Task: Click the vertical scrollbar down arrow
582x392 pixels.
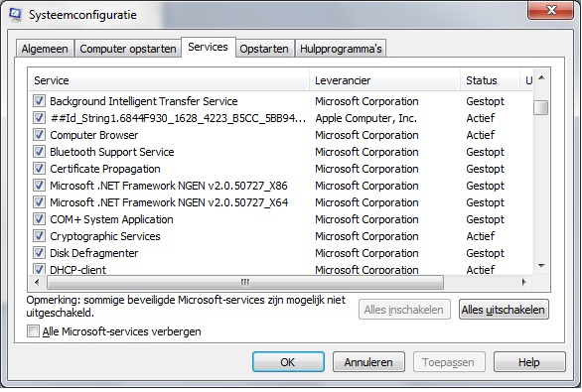Action: pyautogui.click(x=541, y=266)
